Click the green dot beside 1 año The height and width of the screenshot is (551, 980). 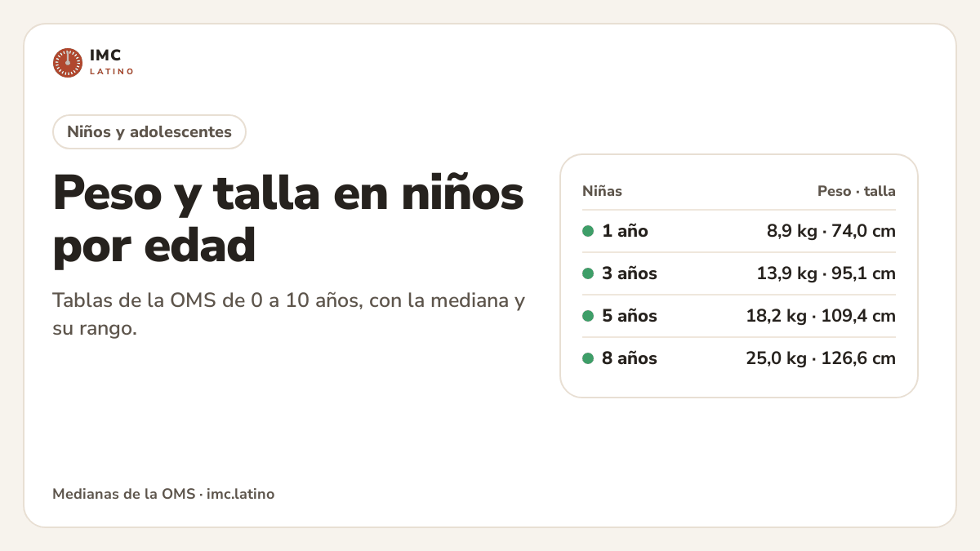click(588, 231)
